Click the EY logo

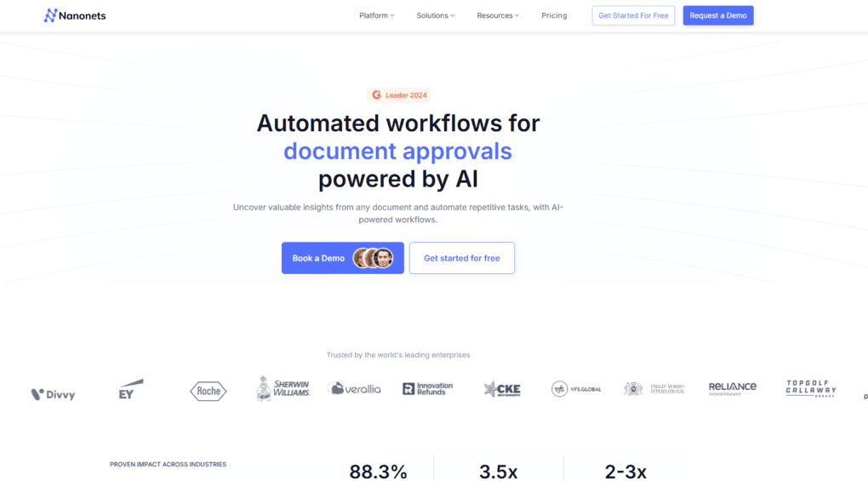(x=131, y=389)
